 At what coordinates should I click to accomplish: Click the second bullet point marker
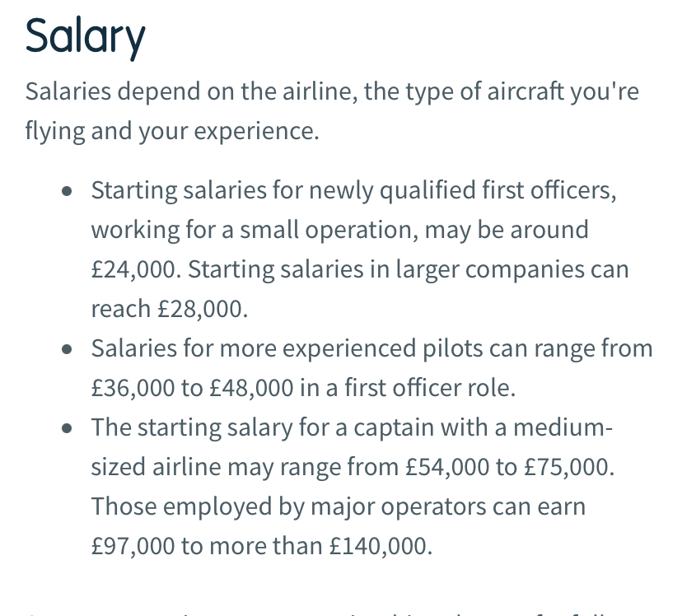(69, 350)
